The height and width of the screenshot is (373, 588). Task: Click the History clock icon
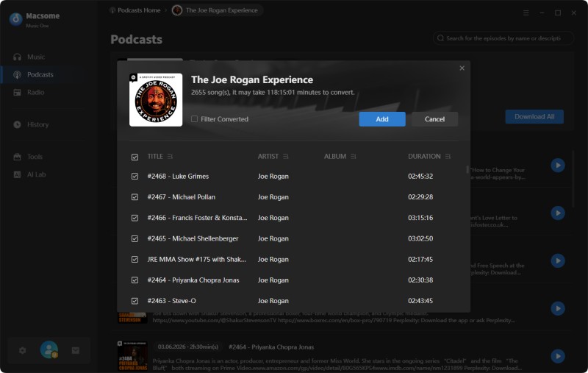coord(17,124)
